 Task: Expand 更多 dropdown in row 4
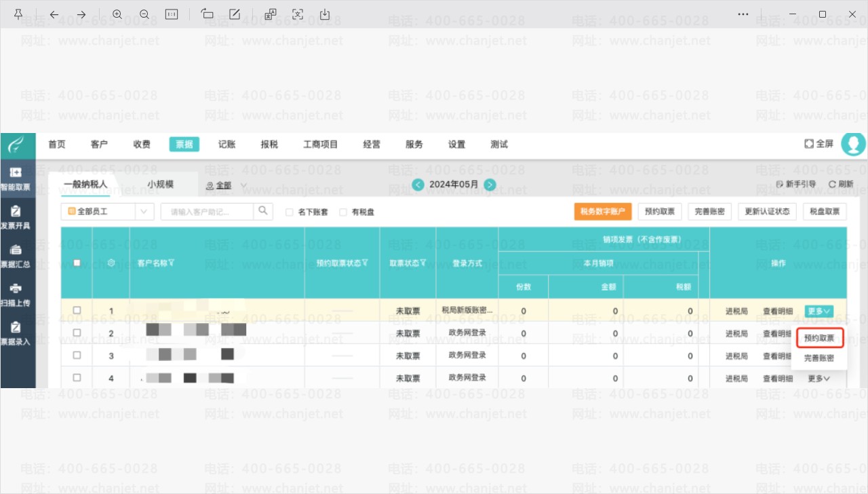(x=818, y=378)
